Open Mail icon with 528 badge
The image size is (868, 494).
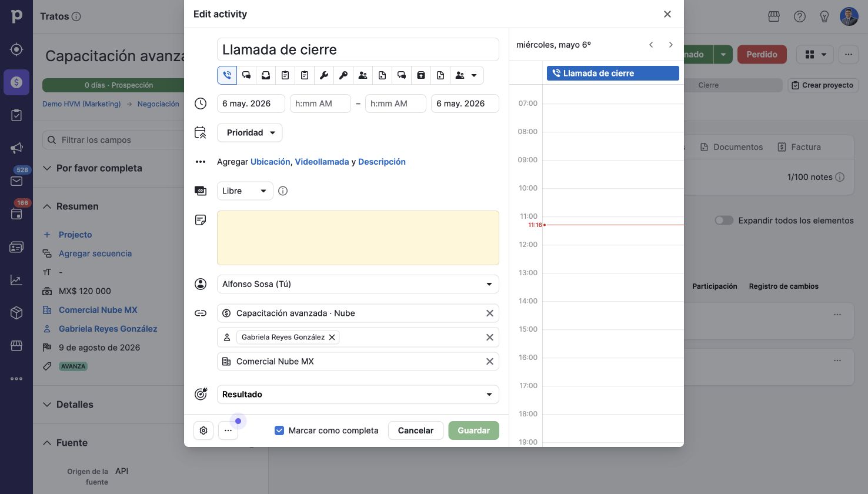click(16, 181)
